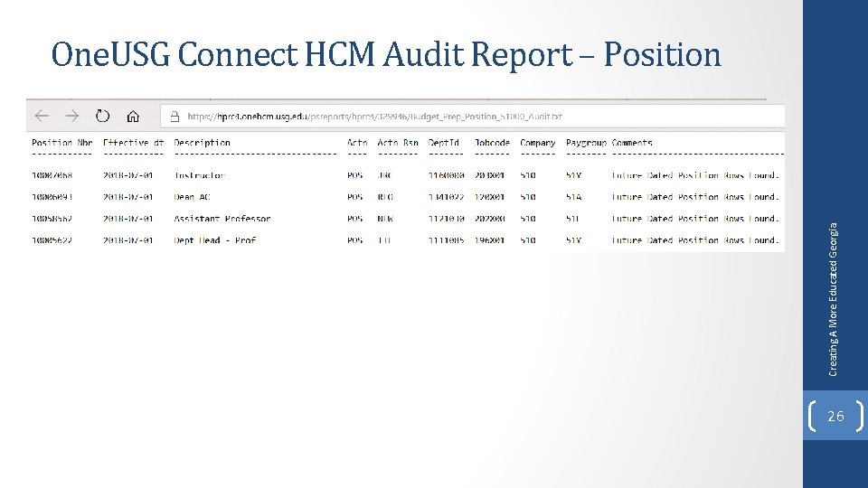Reload the page with the refresh icon
868x488 pixels.
point(102,117)
